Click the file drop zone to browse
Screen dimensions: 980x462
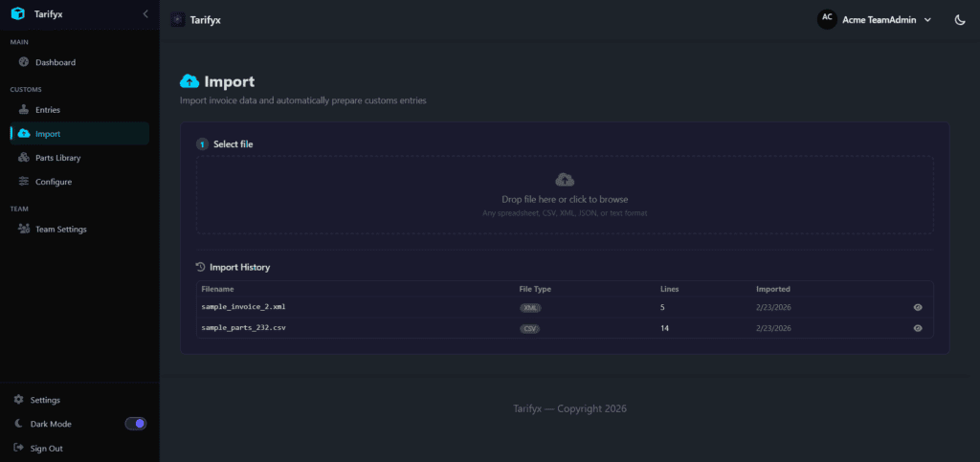pyautogui.click(x=565, y=195)
